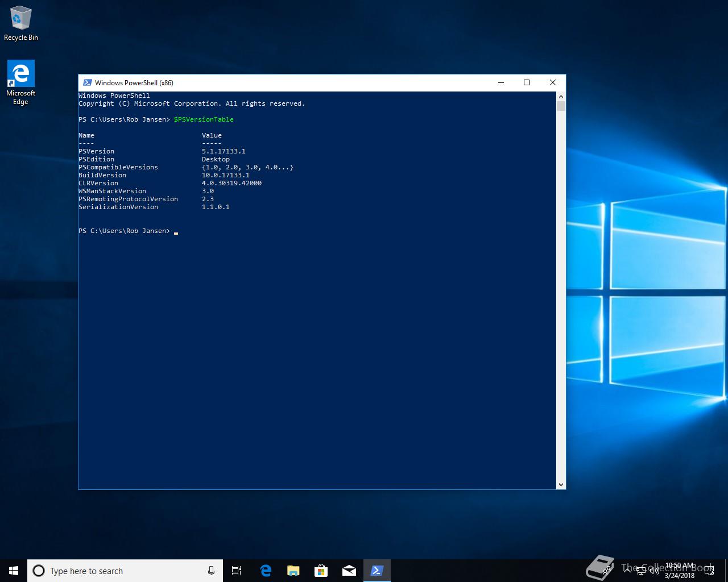Show hidden system tray icons
This screenshot has width=728, height=582.
point(628,571)
